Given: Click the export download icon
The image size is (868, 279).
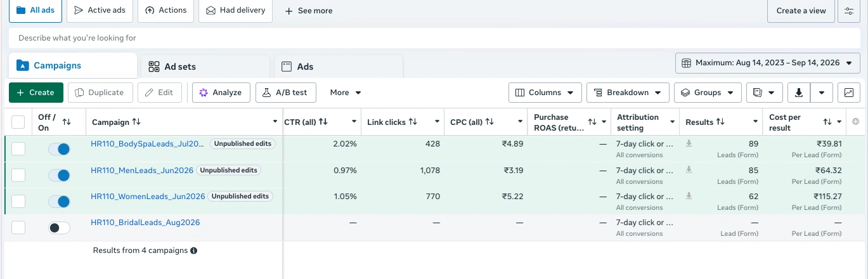Looking at the screenshot, I should pos(799,93).
